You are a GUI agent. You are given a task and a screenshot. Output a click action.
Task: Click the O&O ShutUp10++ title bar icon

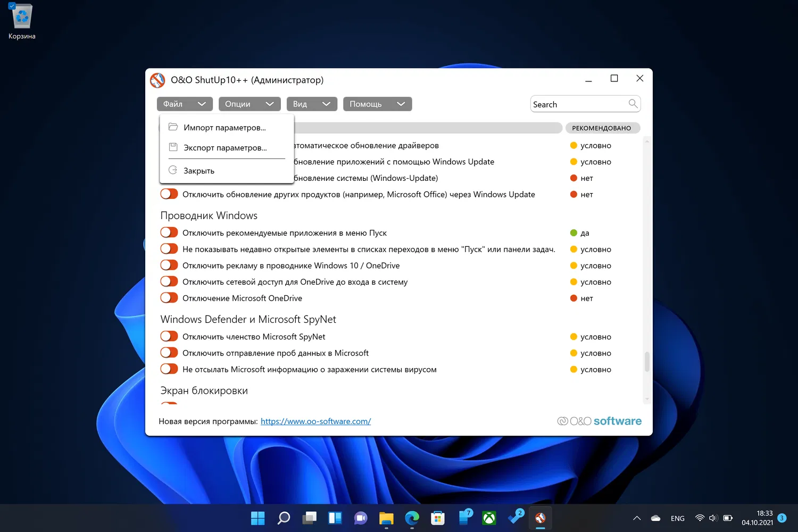(157, 80)
